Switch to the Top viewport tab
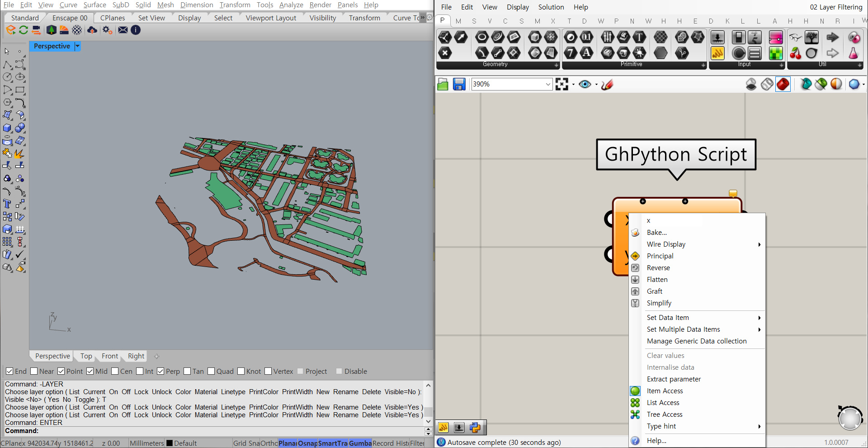Screen dimensions: 868x448 click(x=86, y=356)
